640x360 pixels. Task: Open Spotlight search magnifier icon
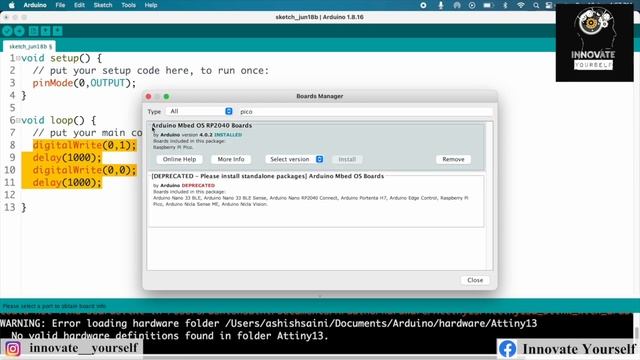point(536,5)
